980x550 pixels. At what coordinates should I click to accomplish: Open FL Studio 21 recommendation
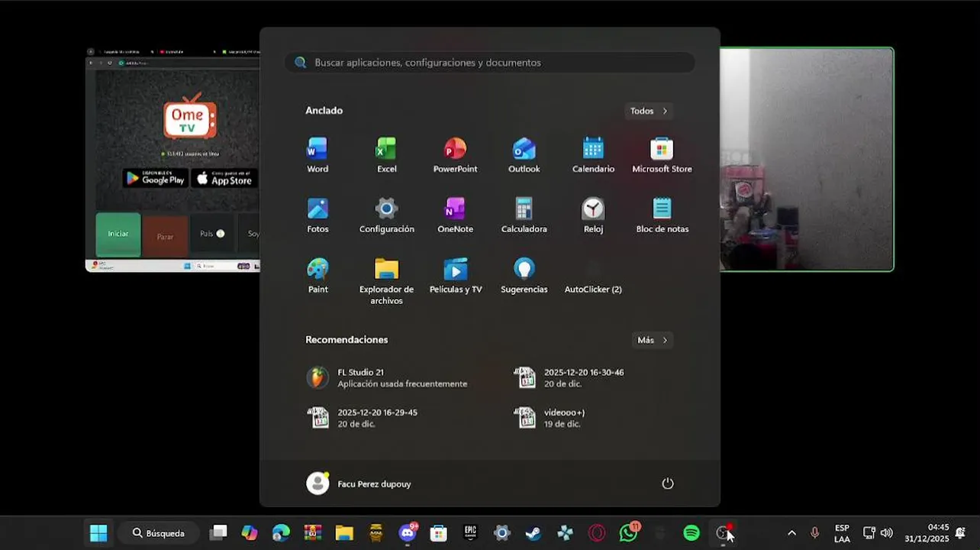pyautogui.click(x=387, y=378)
